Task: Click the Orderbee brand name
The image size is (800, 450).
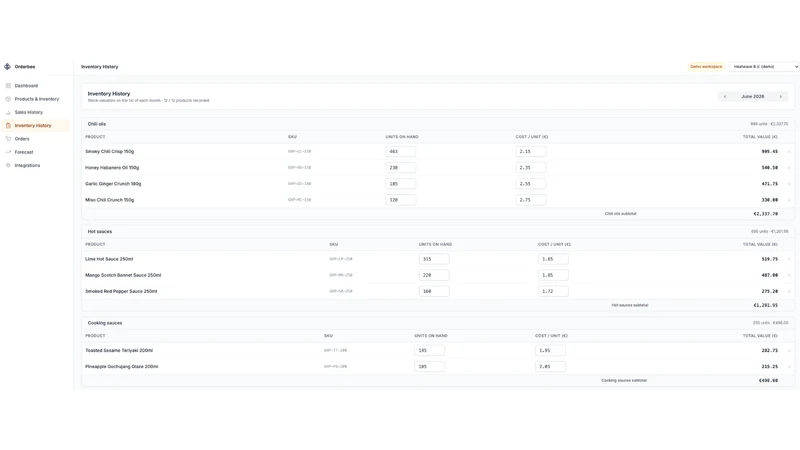Action: click(x=25, y=67)
